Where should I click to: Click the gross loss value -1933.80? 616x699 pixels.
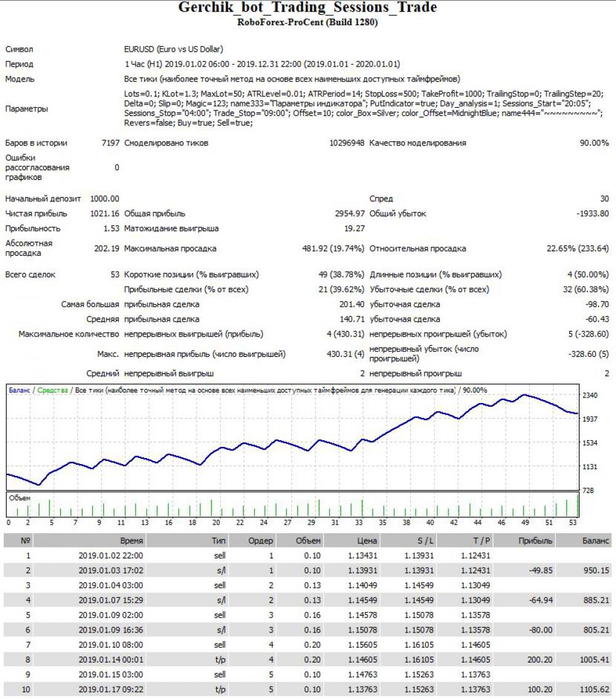tap(593, 213)
